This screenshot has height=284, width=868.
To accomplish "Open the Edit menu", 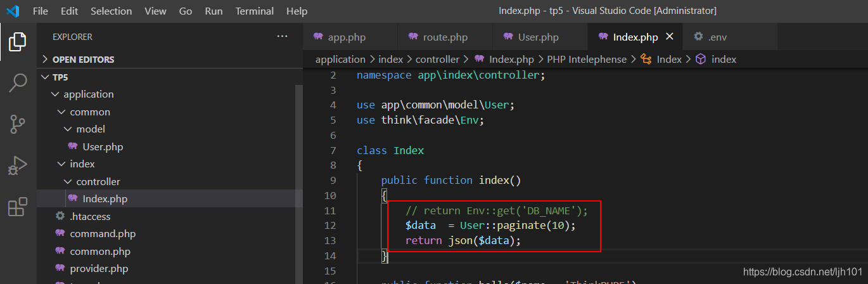I will coord(70,11).
